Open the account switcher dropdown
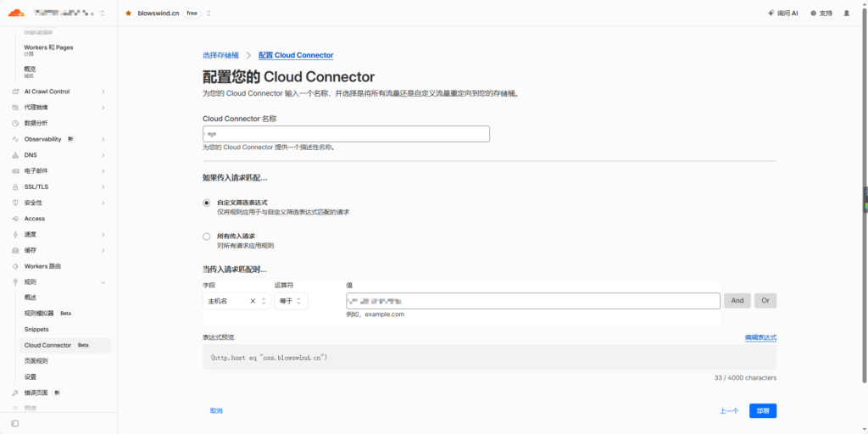This screenshot has width=868, height=434. click(x=102, y=13)
